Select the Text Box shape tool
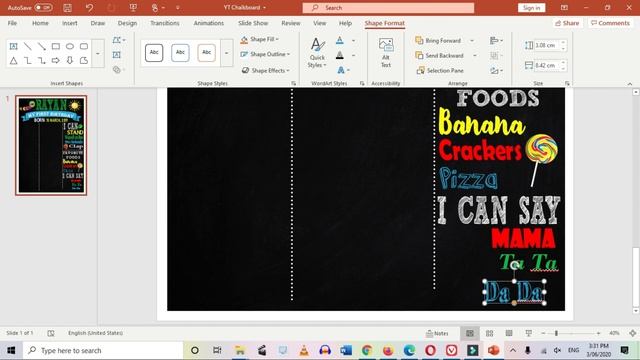 13,46
